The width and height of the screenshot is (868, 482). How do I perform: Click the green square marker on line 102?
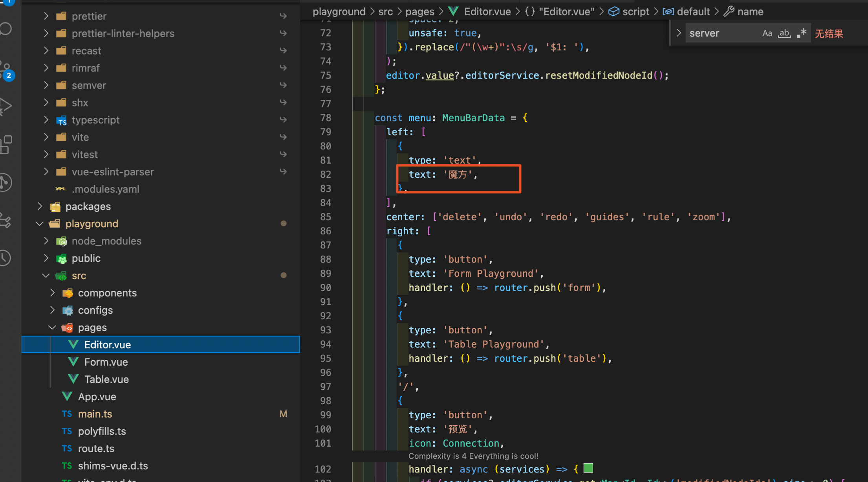(588, 468)
